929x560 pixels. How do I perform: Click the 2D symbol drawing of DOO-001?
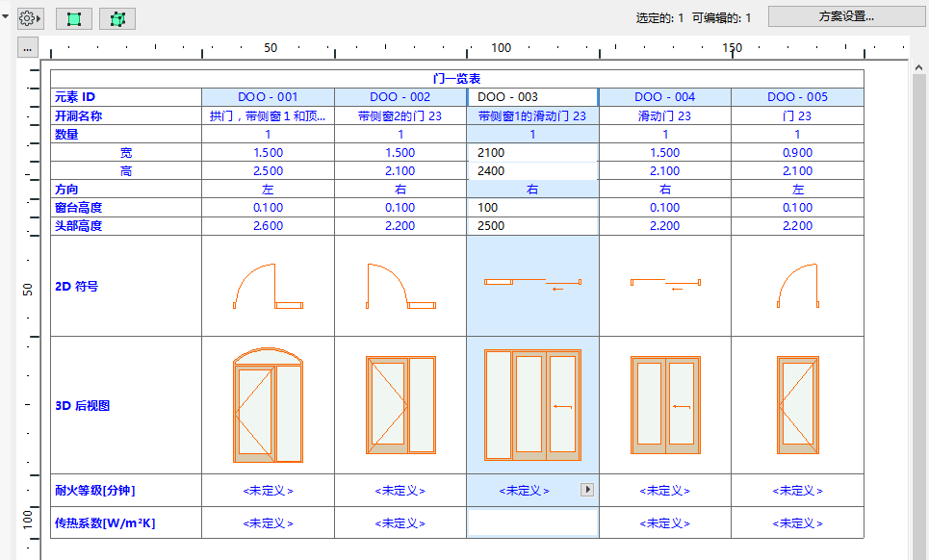(267, 287)
